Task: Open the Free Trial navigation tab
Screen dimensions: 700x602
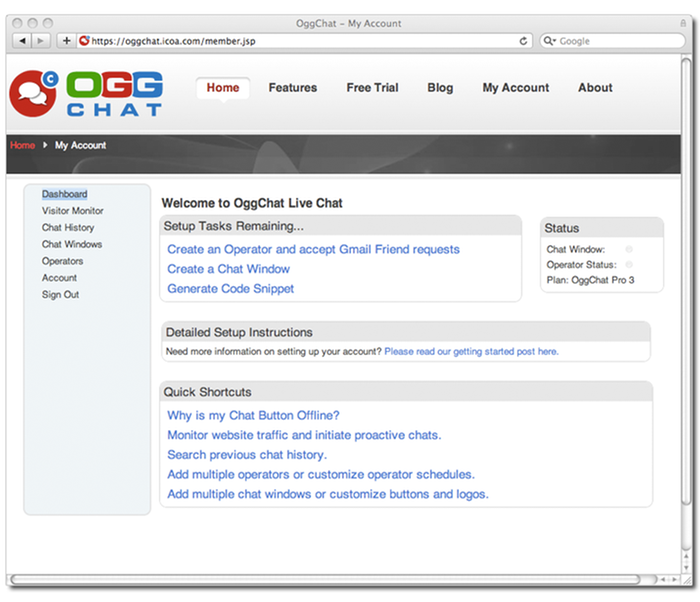Action: [372, 88]
